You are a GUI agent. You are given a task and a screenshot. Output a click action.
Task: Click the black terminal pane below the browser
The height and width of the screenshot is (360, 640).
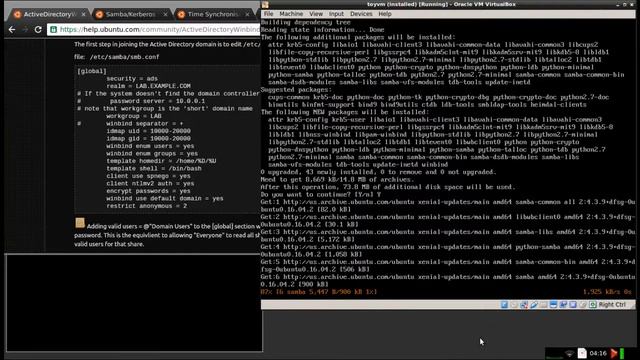134,302
